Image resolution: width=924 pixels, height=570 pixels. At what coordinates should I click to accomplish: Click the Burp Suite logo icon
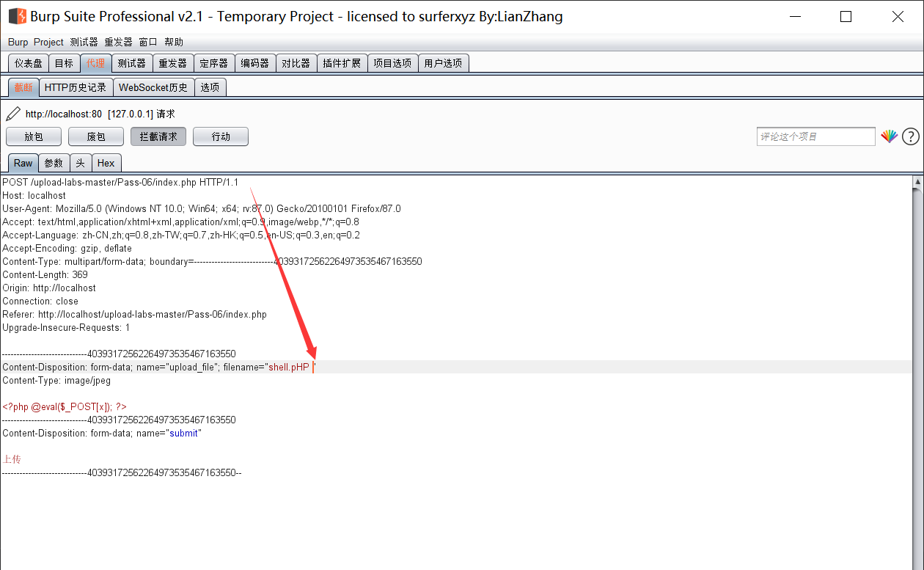[17, 16]
